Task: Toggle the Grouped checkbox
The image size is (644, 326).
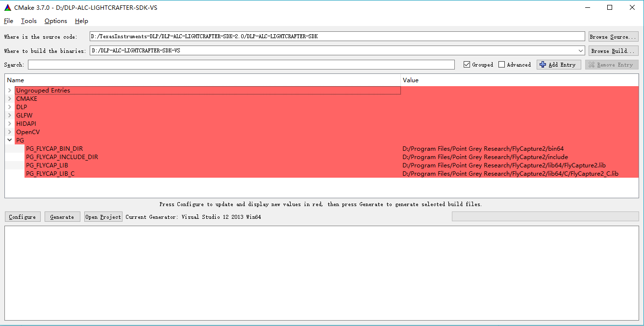Action: (467, 65)
